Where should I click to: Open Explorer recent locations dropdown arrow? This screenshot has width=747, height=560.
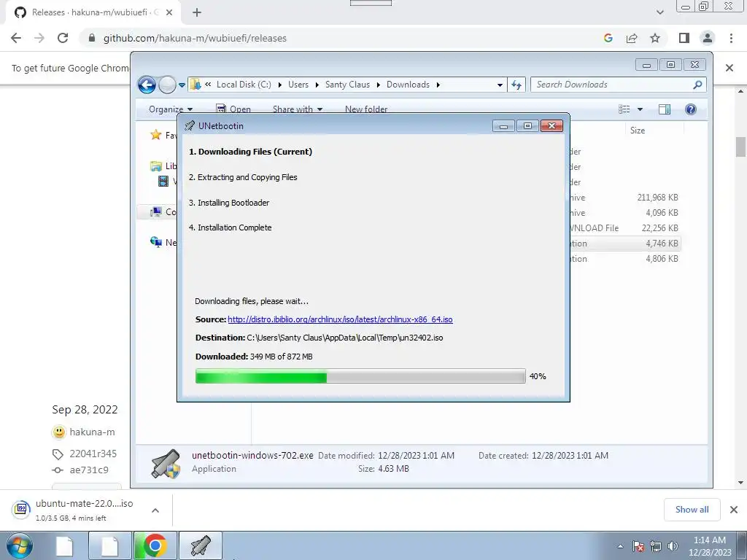[182, 85]
